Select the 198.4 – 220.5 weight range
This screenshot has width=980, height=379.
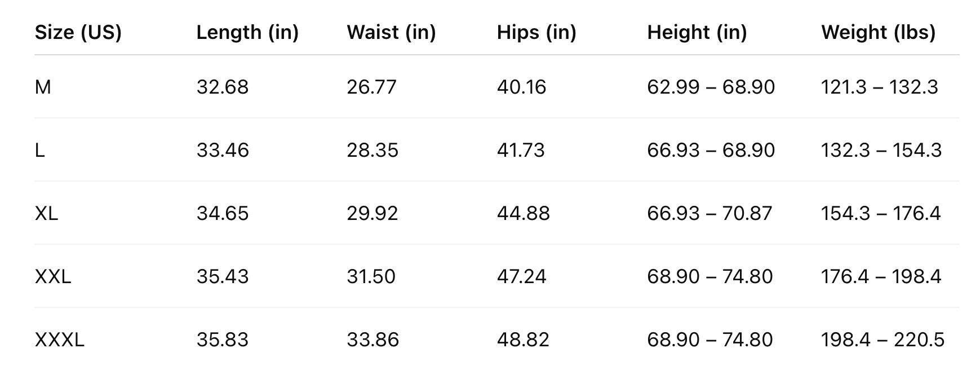pos(883,340)
